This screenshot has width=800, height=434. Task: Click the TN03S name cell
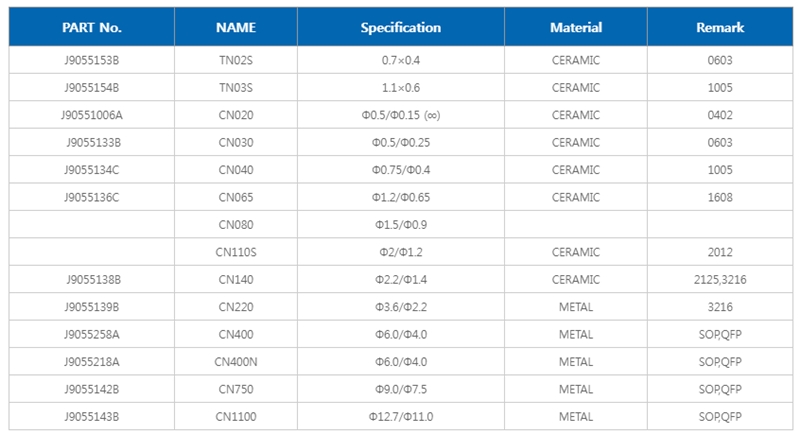pyautogui.click(x=236, y=88)
